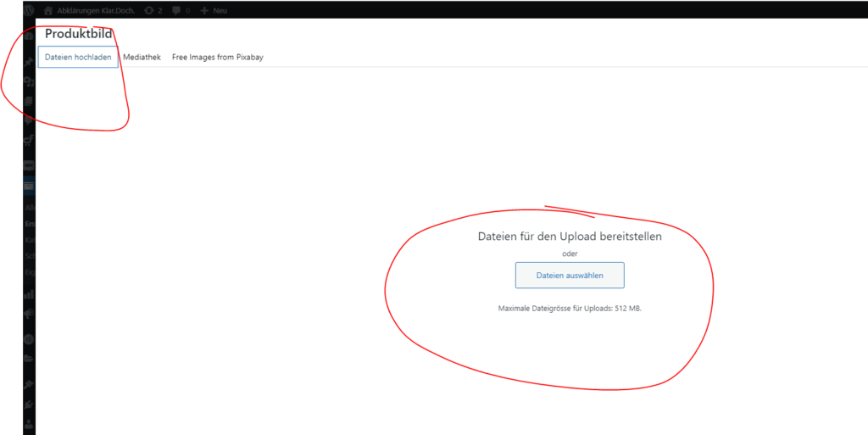Image resolution: width=868 pixels, height=435 pixels.
Task: Click the comments bubble in admin bar
Action: tap(181, 9)
